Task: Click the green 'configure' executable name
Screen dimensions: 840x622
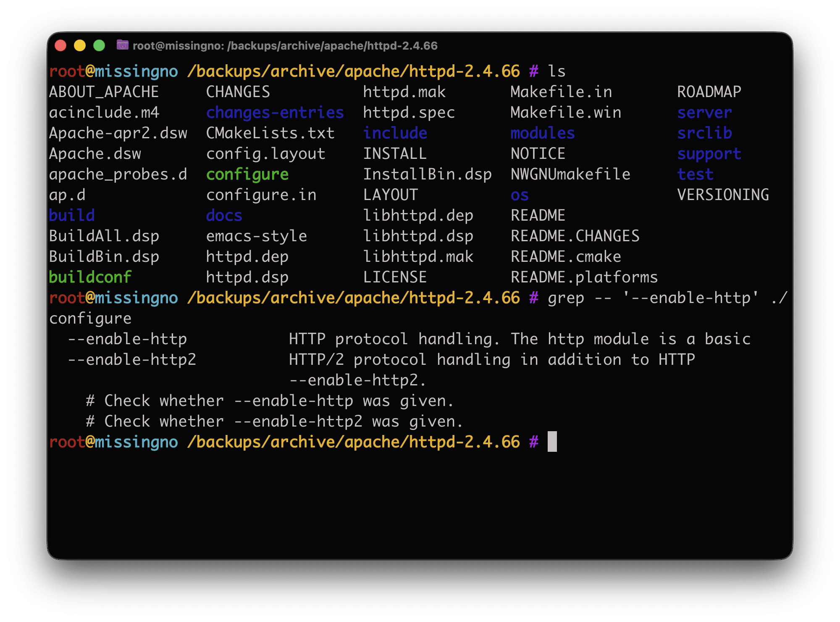Action: [x=247, y=174]
